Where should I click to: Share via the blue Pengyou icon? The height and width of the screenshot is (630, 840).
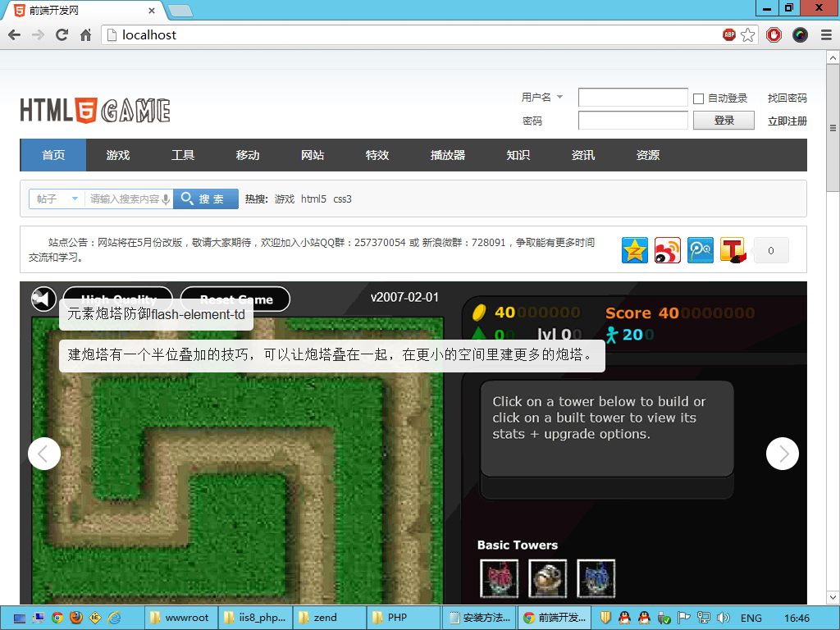[x=701, y=250]
